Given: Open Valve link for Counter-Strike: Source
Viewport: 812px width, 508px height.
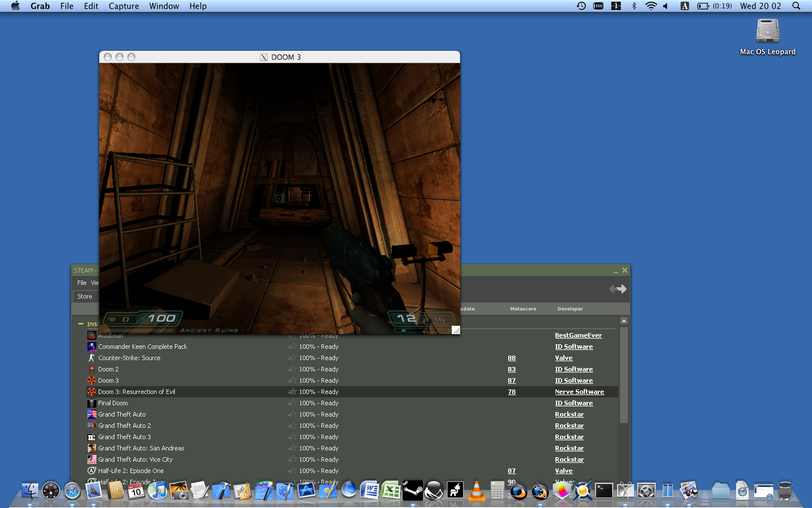Looking at the screenshot, I should click(563, 358).
